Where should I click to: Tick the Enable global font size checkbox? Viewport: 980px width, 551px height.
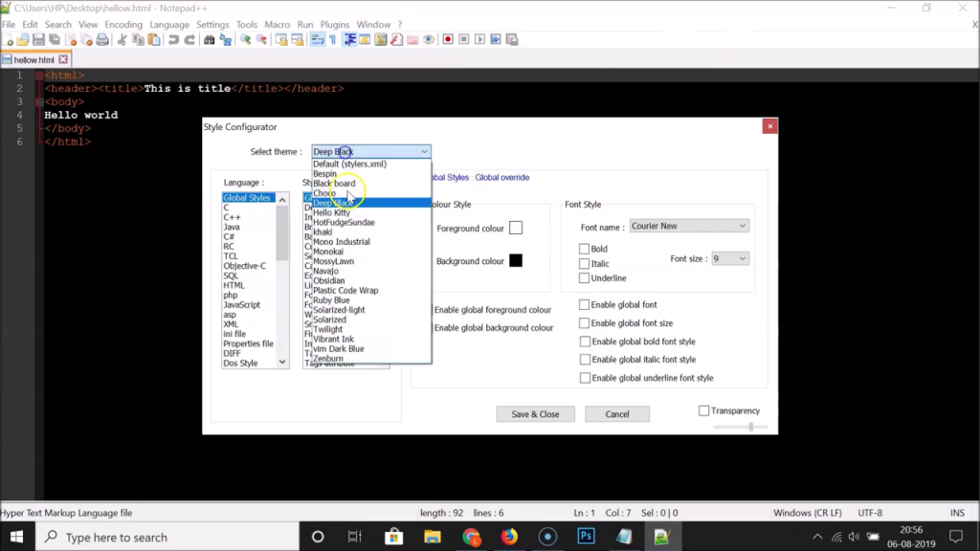(x=584, y=323)
